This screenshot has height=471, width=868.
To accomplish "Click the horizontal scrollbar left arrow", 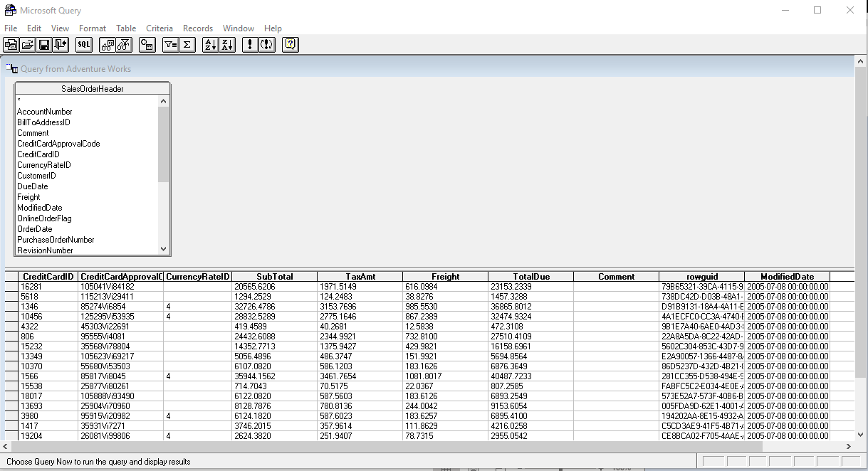I will pos(6,447).
